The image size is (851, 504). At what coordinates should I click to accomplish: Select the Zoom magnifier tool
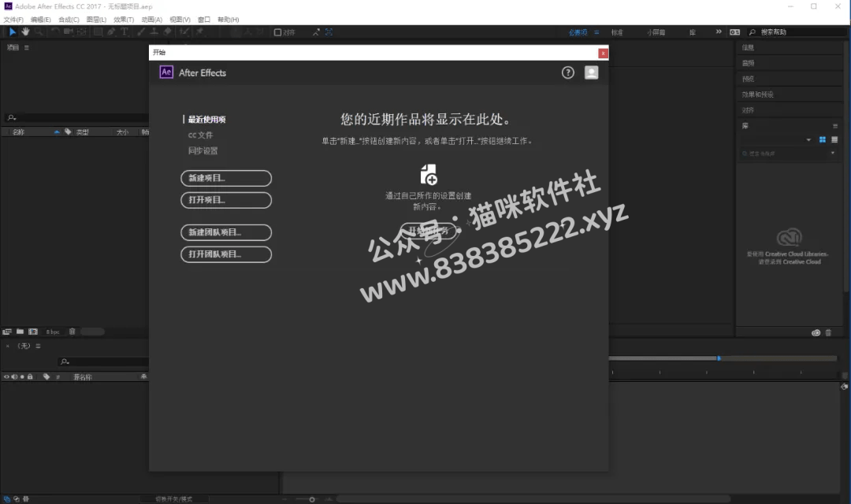[39, 32]
